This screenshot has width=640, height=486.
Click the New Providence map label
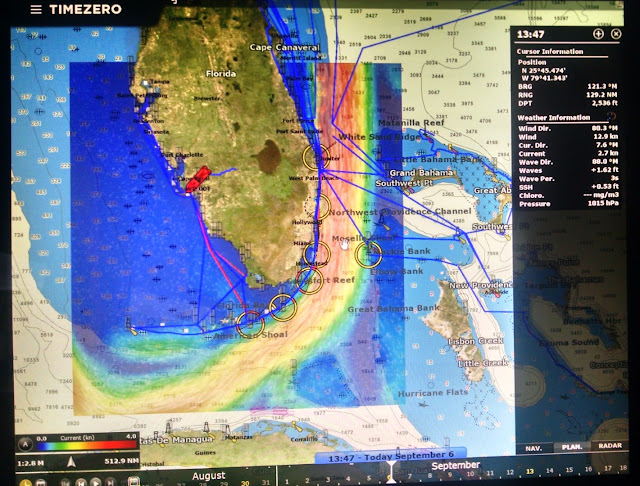pos(480,285)
